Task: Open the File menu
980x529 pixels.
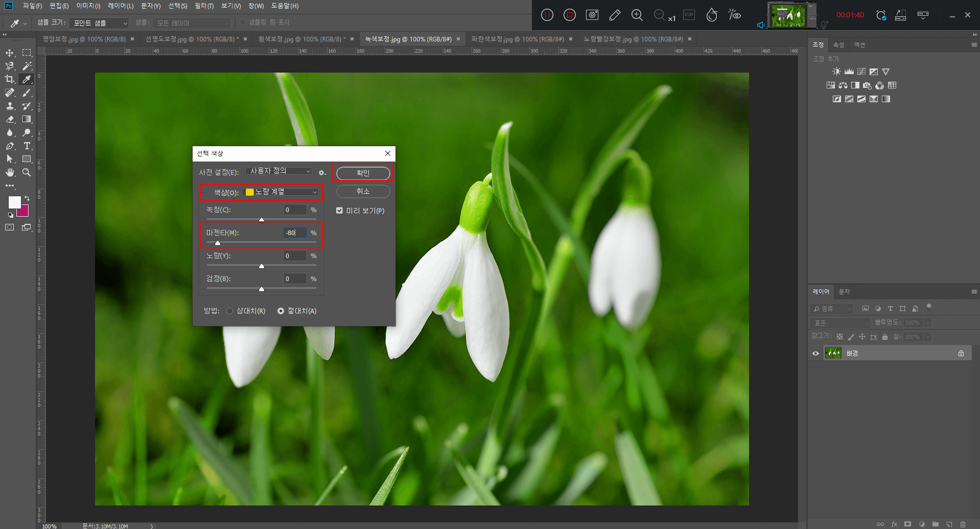Action: coord(32,6)
